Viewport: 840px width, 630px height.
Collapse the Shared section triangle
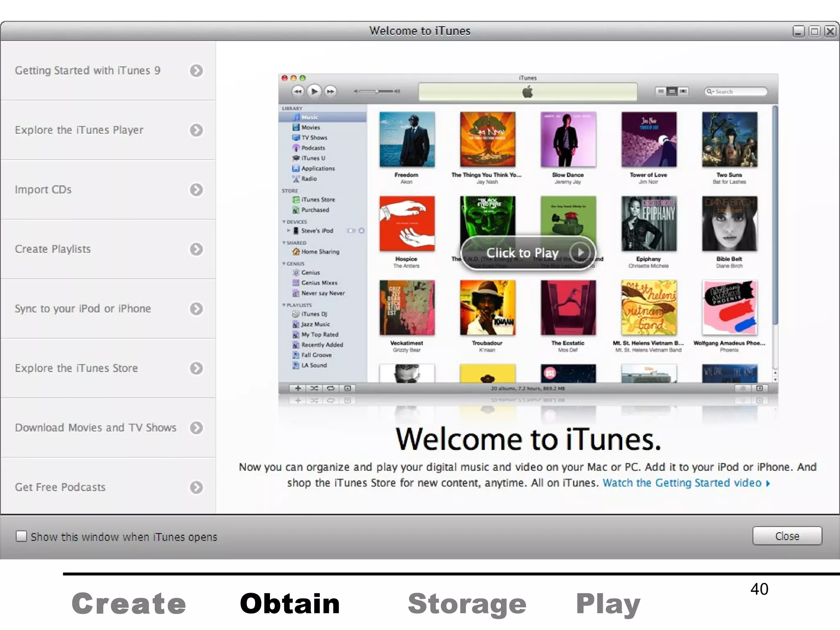tap(283, 243)
